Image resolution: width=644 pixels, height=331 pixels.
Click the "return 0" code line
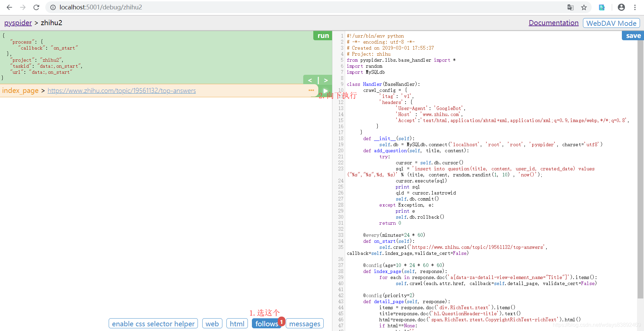[390, 223]
